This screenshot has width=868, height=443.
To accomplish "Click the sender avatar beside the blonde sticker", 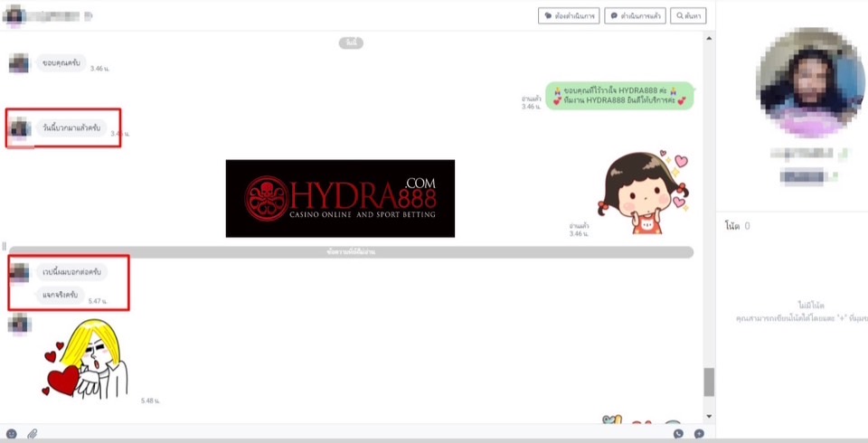I will 19,324.
